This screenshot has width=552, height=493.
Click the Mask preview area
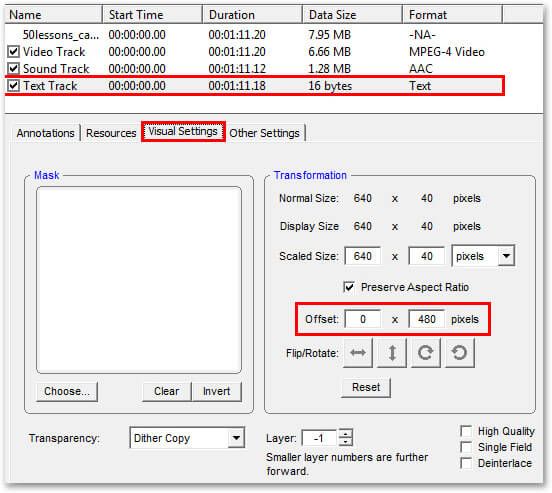[x=139, y=280]
